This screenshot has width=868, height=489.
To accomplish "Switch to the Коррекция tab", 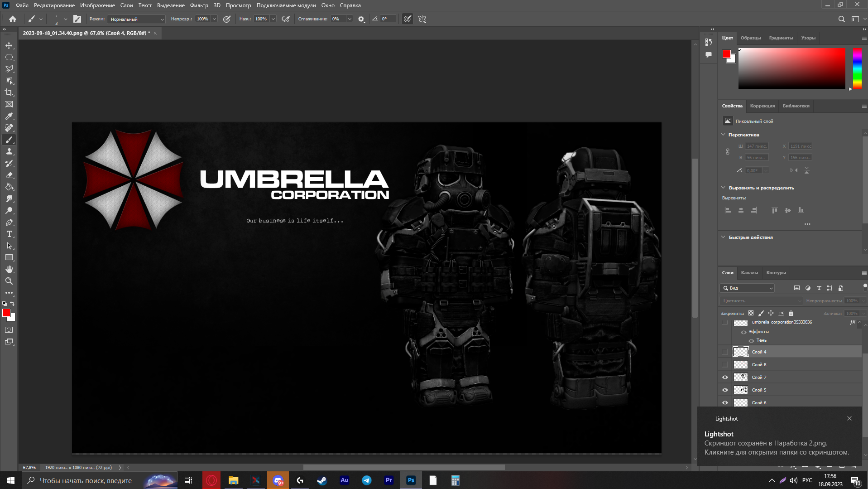I will [762, 106].
